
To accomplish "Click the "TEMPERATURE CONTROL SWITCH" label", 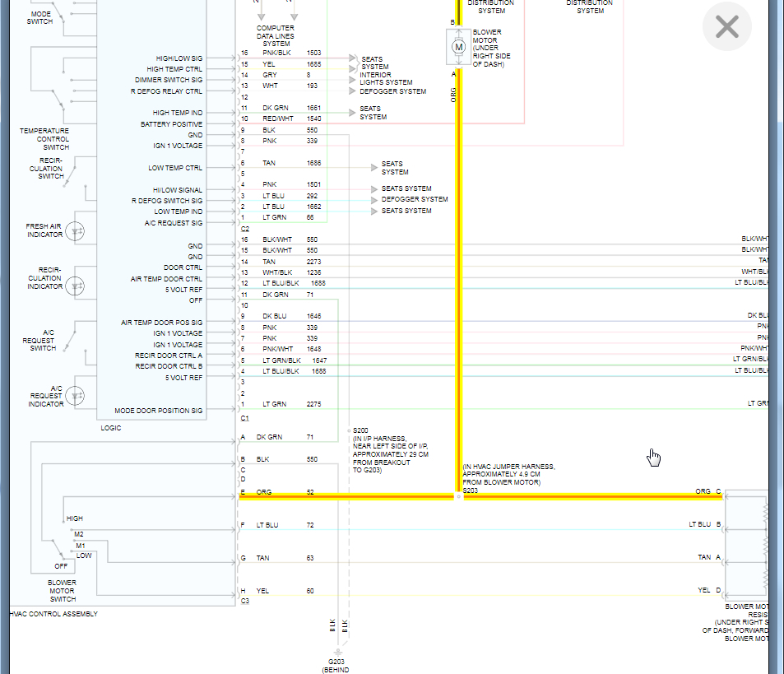I will coord(44,139).
